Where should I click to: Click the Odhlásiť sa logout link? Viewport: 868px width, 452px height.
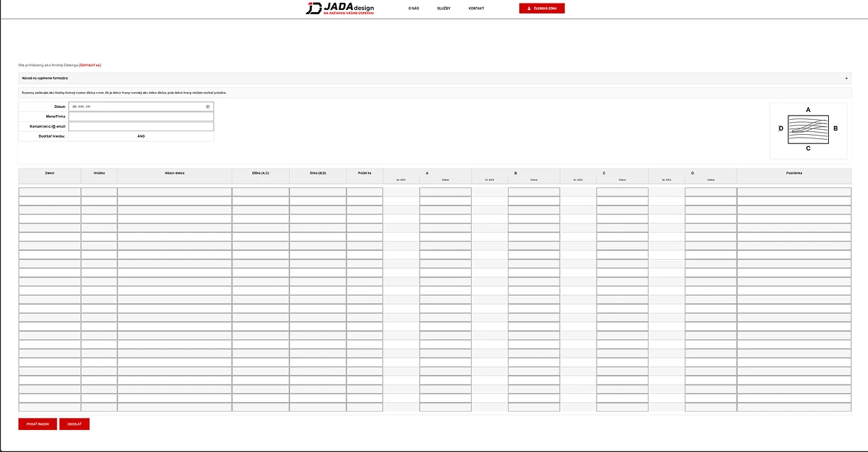click(90, 65)
